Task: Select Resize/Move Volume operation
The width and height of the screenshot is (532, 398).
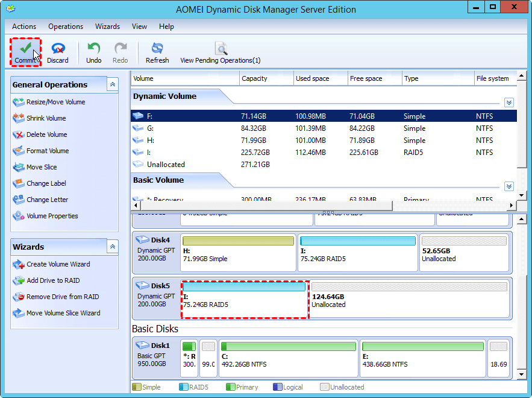Action: coord(55,102)
